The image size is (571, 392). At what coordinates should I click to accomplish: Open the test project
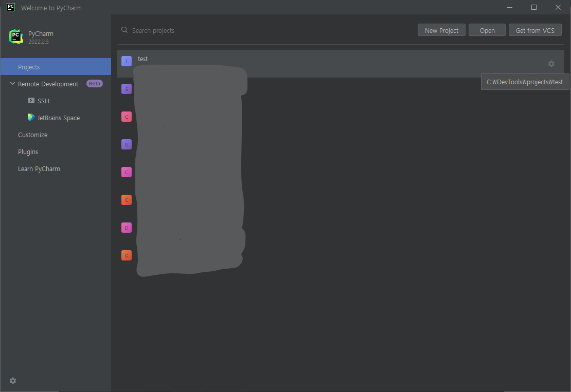341,64
